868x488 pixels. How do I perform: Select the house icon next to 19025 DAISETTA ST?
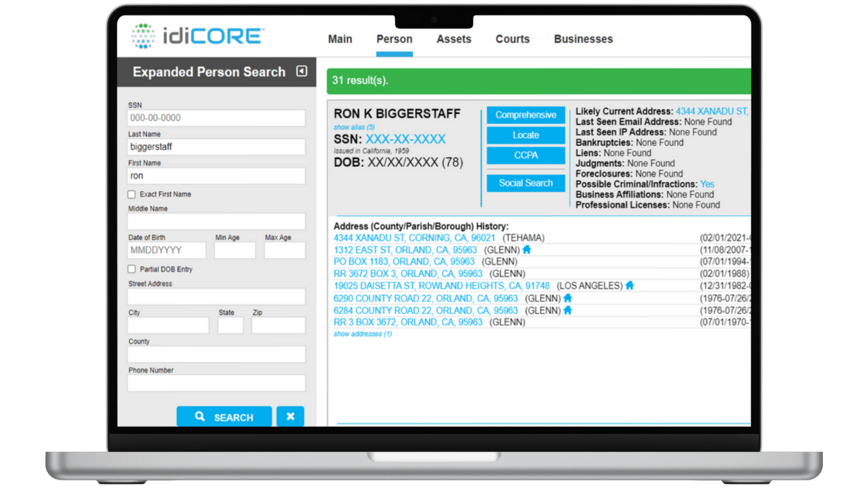click(x=629, y=286)
